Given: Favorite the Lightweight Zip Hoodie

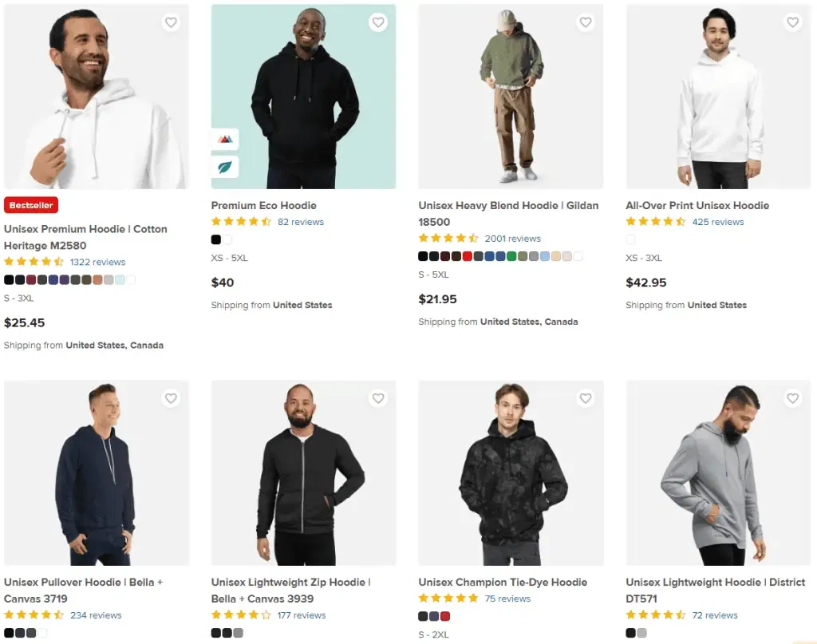Looking at the screenshot, I should [x=378, y=398].
